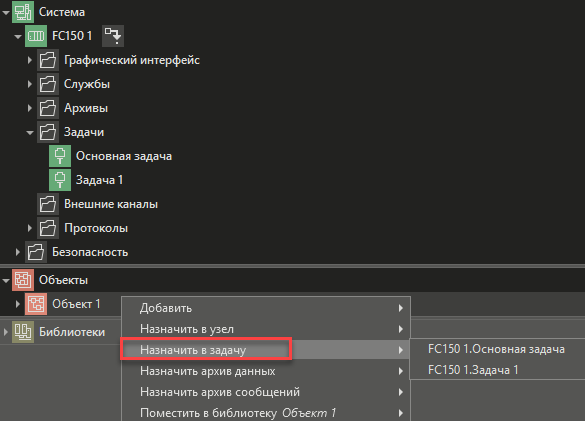Collapse the Объекты section
585x421 pixels.
[6, 280]
